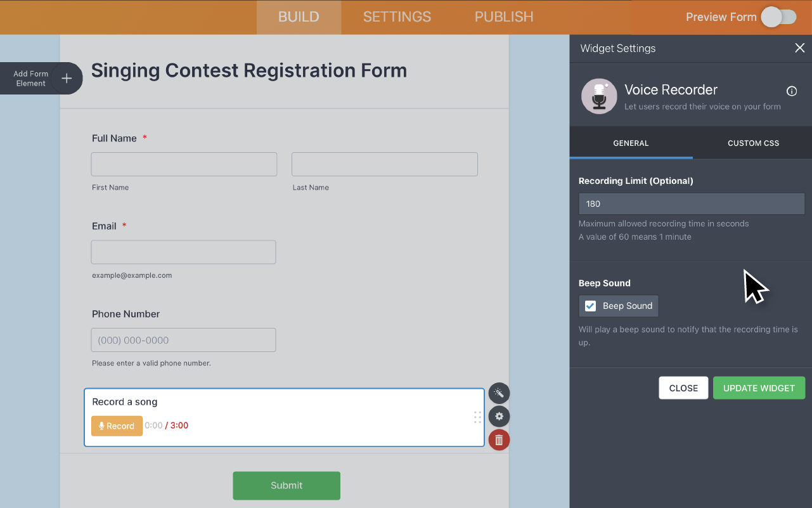Click the Voice Recorder microphone avatar
812x508 pixels.
coord(598,96)
